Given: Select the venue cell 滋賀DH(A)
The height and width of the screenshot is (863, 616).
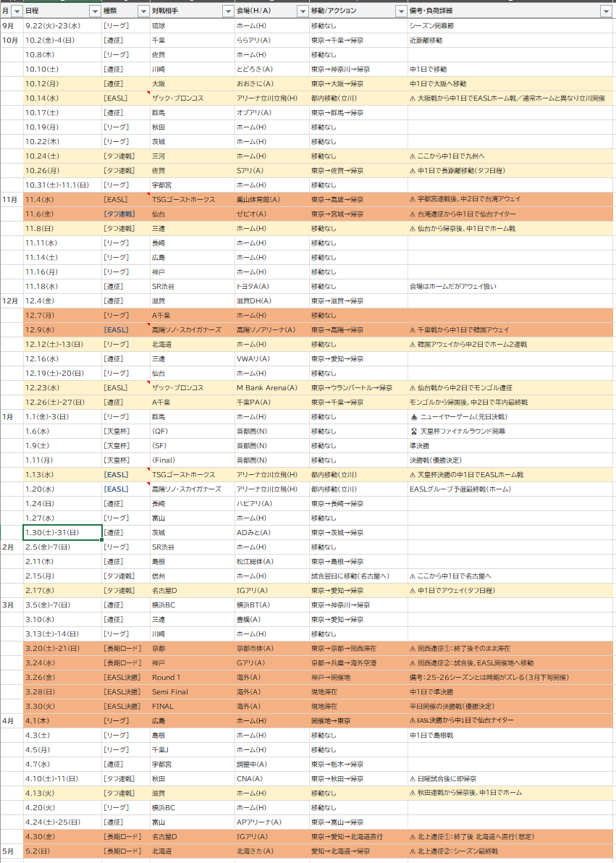Looking at the screenshot, I should [x=272, y=301].
